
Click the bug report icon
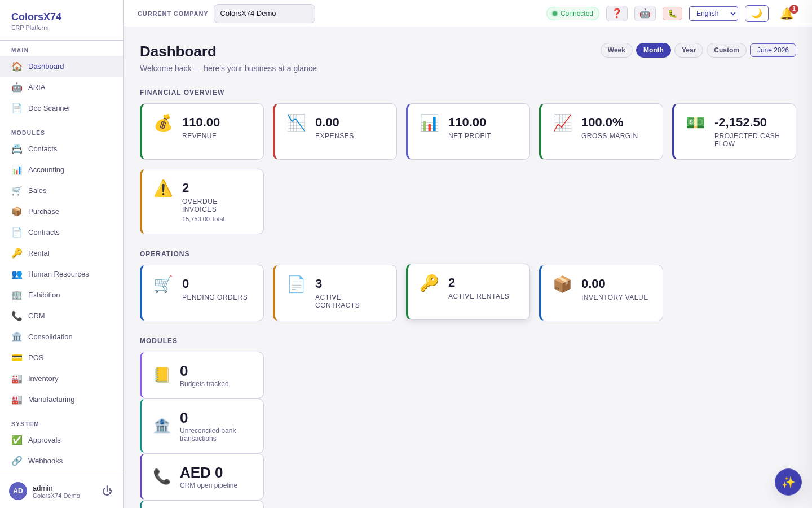tap(672, 14)
